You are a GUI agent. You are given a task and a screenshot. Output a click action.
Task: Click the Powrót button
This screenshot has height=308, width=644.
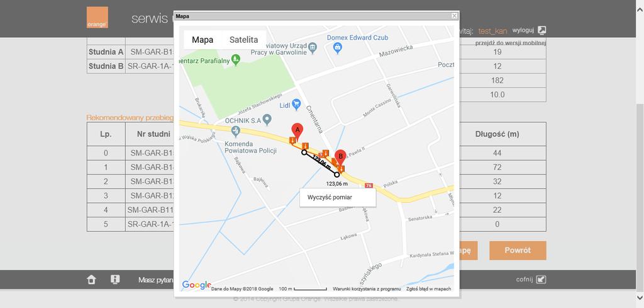tap(518, 251)
